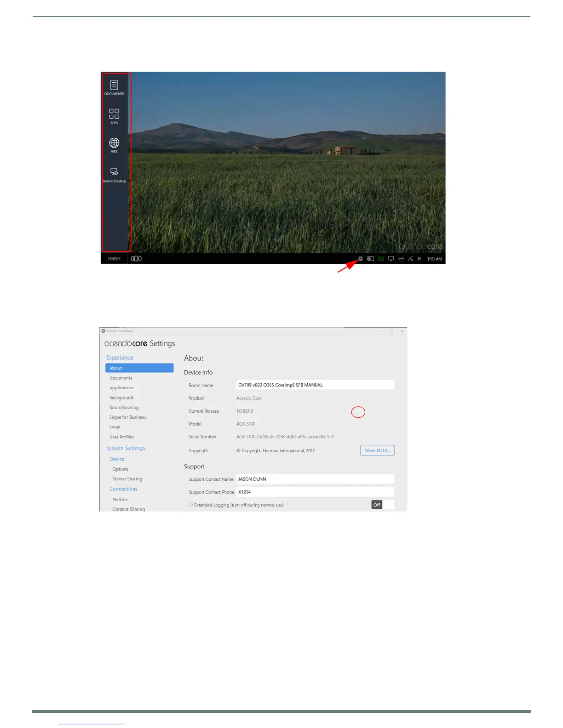Viewport: 563px width, 728px height.
Task: Open the green calendar icon in the tray
Action: pos(381,259)
